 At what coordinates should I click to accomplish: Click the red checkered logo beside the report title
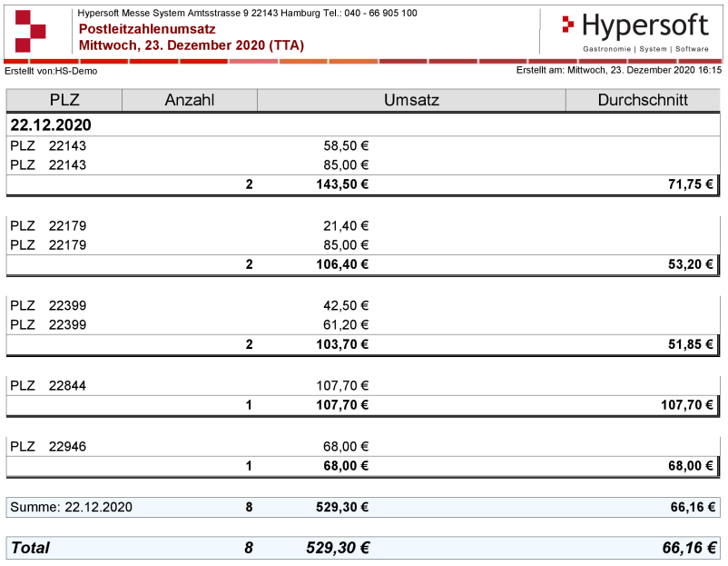pyautogui.click(x=30, y=31)
